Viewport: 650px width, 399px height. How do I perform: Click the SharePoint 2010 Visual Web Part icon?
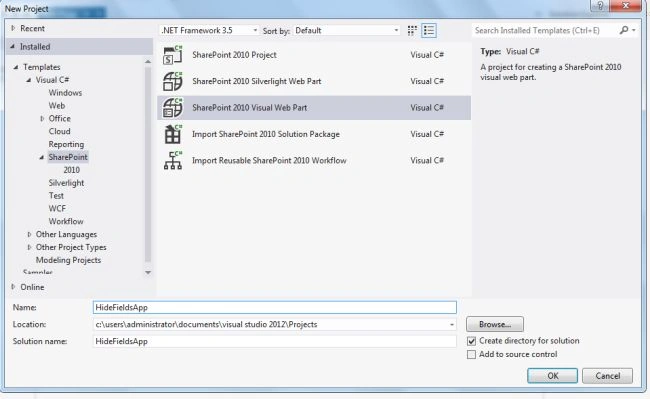[173, 108]
